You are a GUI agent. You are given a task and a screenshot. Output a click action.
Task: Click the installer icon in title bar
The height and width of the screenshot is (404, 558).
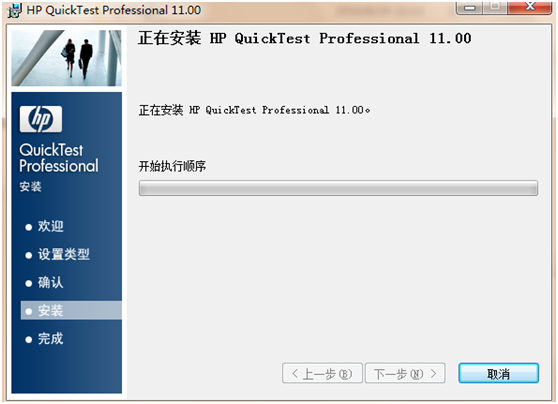pos(15,10)
